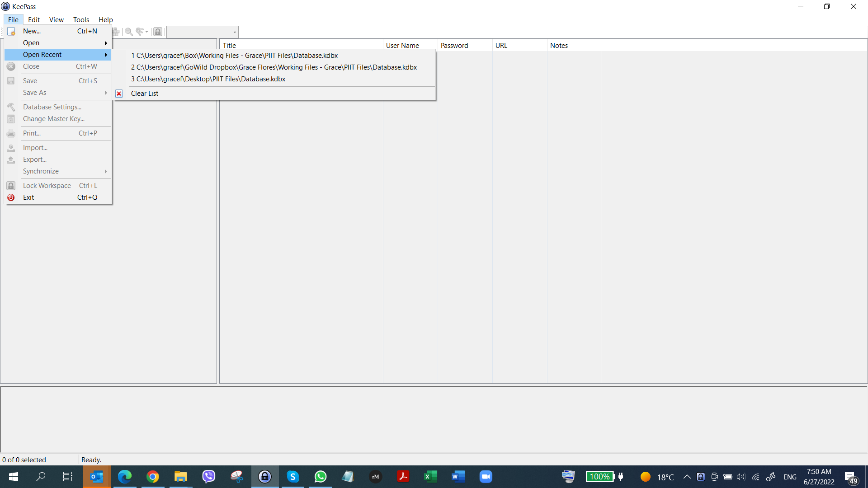Open recent Desktop PIIT Files Database.kdbx
The image size is (868, 488).
coord(208,79)
